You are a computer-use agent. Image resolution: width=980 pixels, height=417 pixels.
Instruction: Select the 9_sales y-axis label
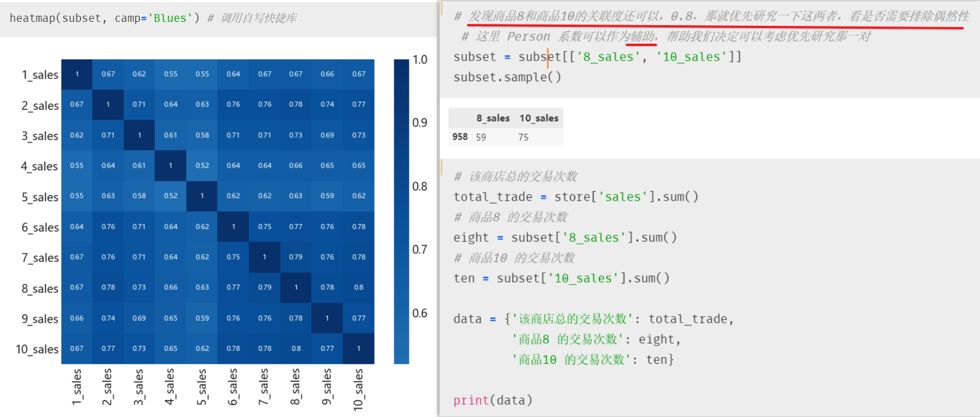(x=40, y=318)
